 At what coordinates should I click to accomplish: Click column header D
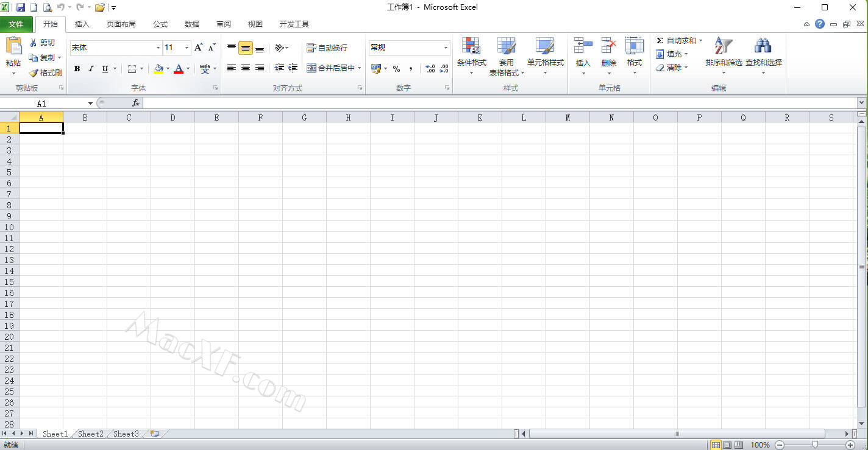173,118
